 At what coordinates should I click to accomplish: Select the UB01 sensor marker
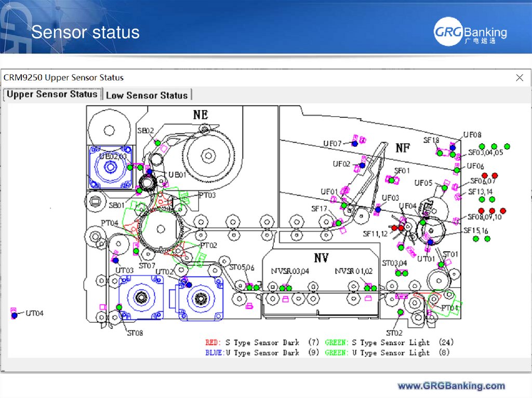pyautogui.click(x=150, y=172)
